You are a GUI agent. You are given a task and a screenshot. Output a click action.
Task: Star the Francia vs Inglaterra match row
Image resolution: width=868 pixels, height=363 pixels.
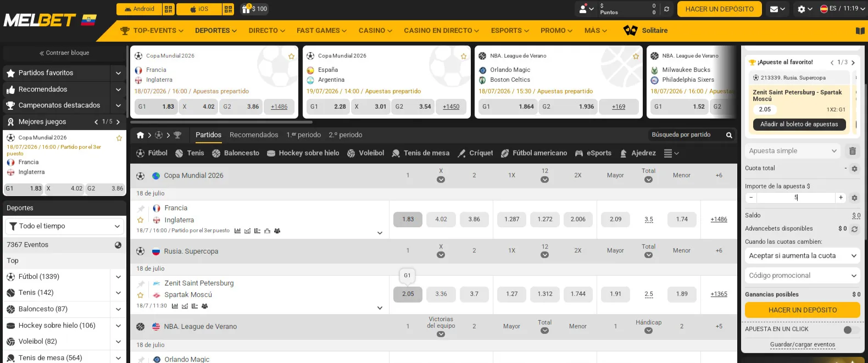click(x=141, y=220)
